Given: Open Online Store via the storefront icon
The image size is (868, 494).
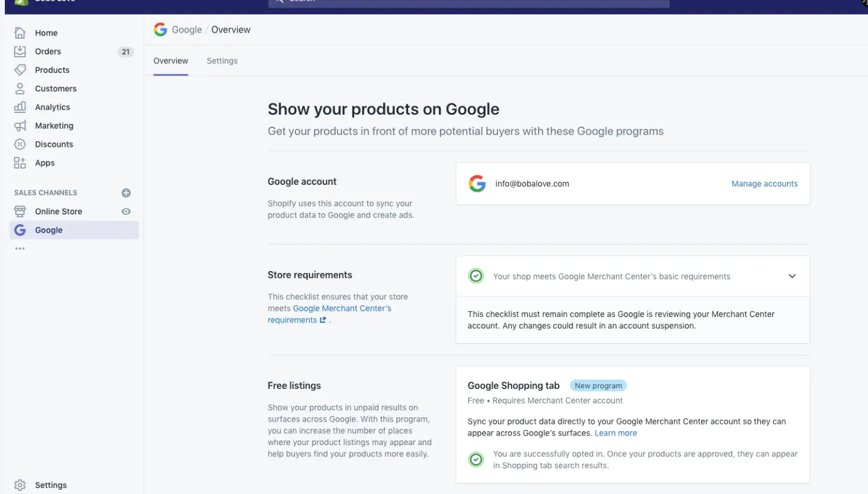Looking at the screenshot, I should click(x=20, y=211).
